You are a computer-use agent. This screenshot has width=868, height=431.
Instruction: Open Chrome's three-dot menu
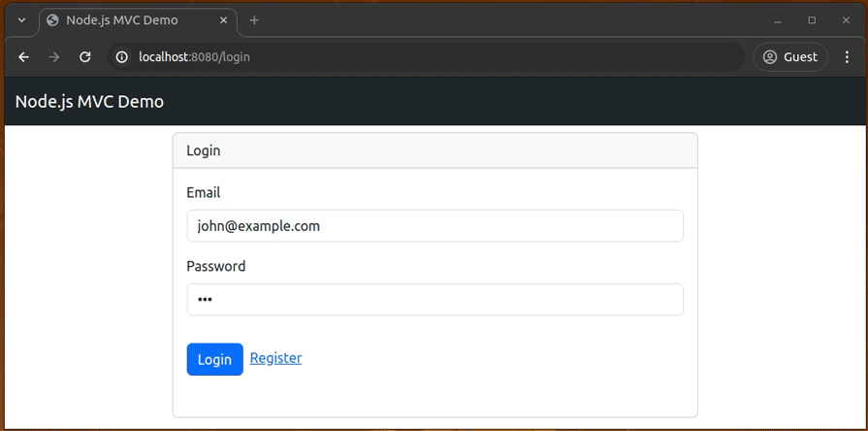click(846, 57)
